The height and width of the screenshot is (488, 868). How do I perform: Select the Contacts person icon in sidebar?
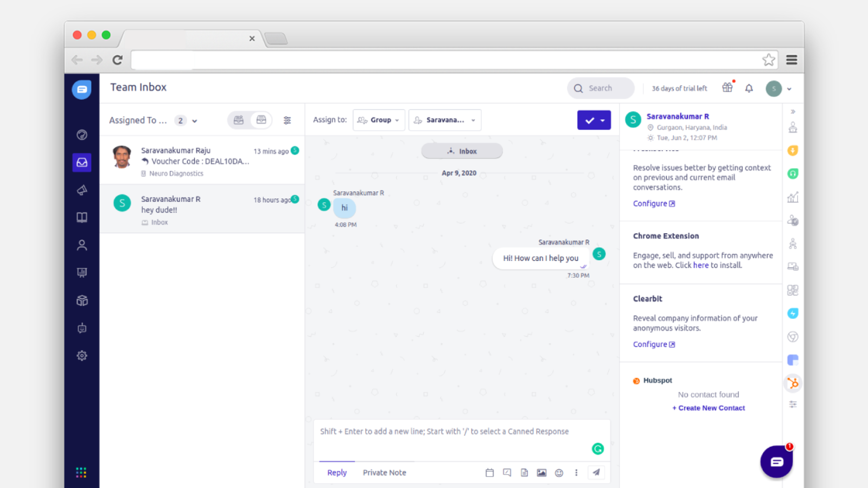[x=81, y=245]
